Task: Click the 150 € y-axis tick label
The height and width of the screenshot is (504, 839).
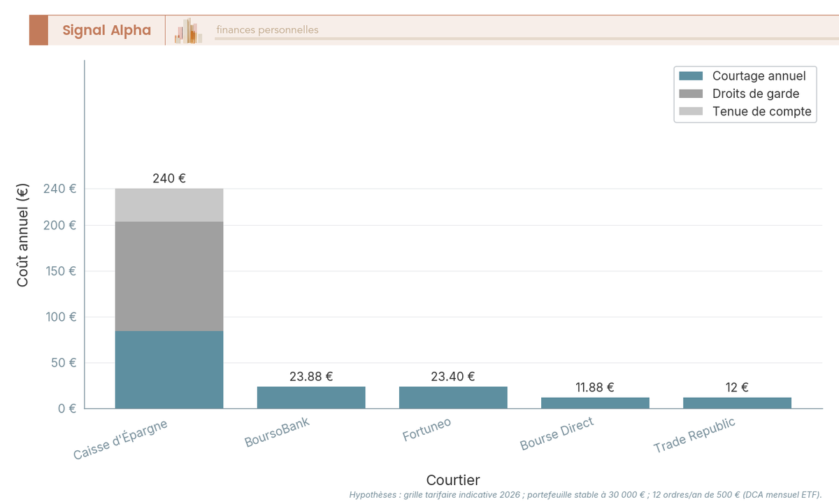Action: (x=59, y=271)
